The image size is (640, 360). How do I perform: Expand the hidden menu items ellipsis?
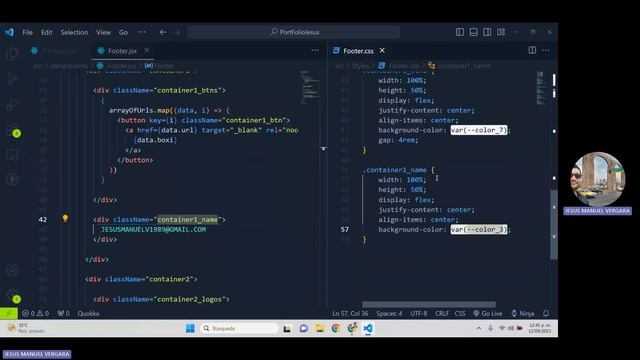[x=142, y=32]
